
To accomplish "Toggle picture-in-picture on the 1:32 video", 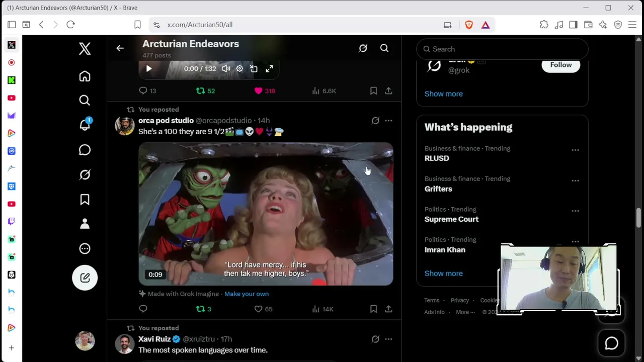I will [x=254, y=69].
